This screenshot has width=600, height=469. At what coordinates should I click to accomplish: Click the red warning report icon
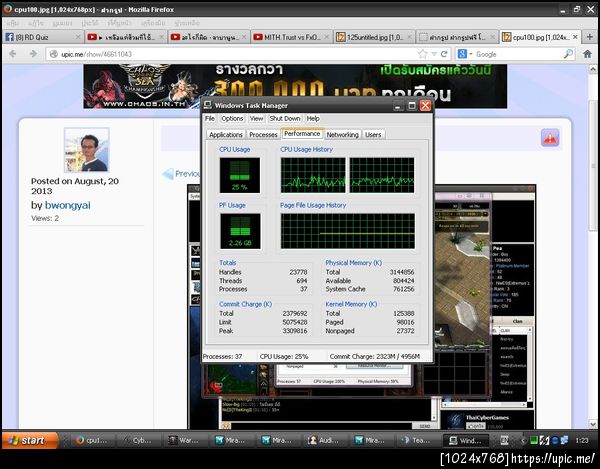click(550, 138)
